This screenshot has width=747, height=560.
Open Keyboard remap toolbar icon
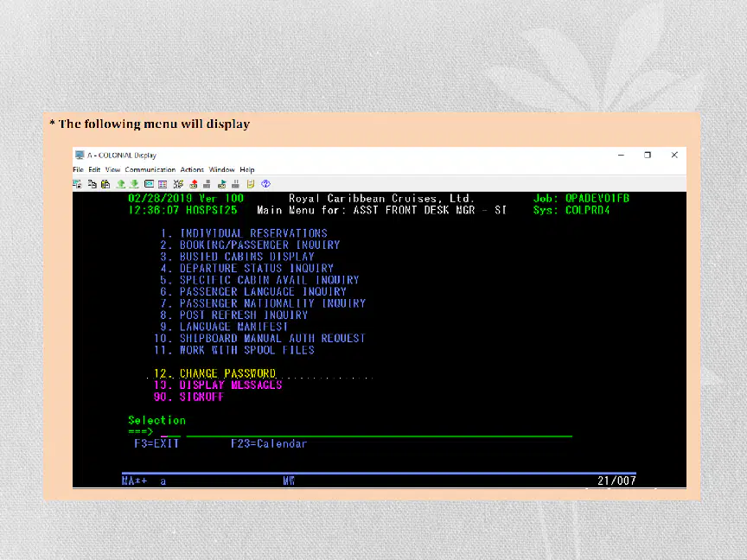click(x=178, y=184)
